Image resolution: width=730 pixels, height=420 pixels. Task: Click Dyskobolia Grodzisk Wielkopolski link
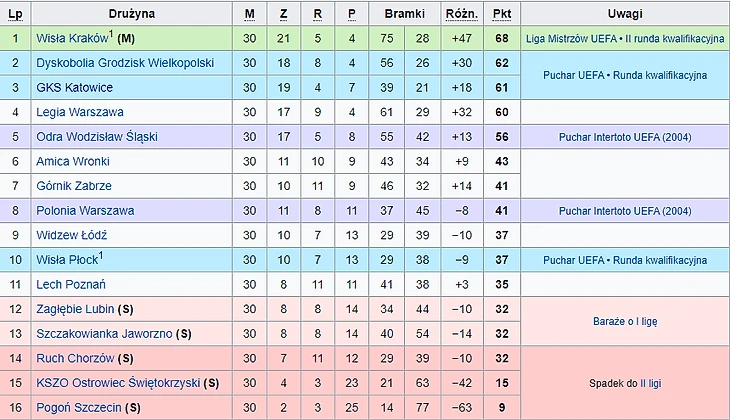125,62
